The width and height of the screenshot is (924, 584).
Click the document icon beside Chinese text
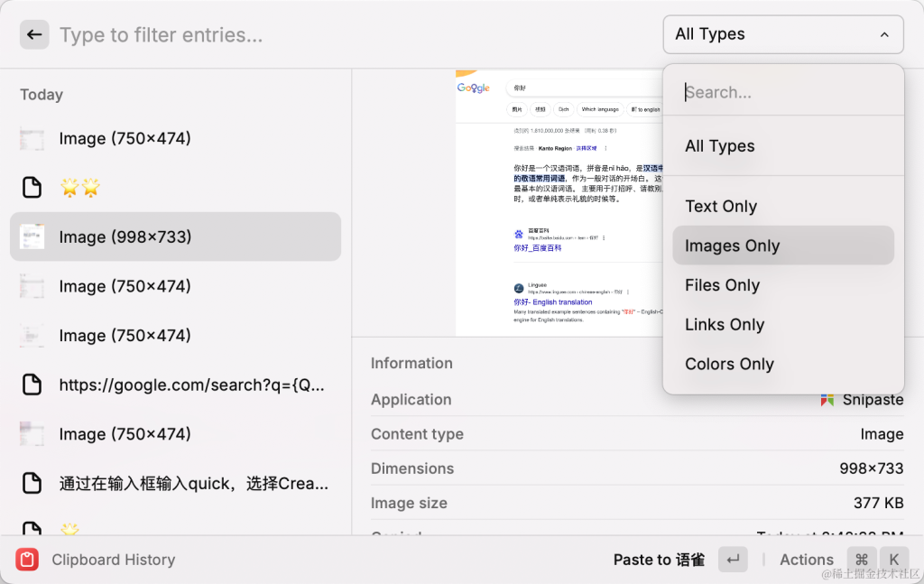click(32, 483)
